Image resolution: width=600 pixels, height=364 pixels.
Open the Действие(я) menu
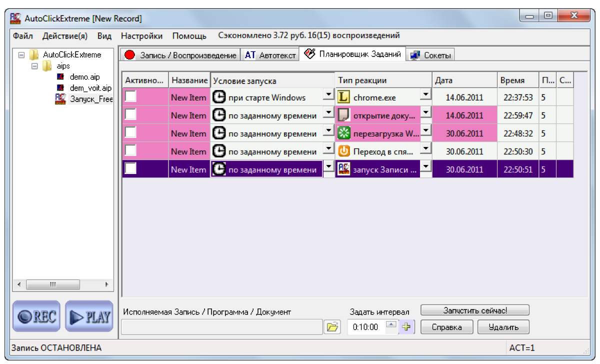coord(65,36)
